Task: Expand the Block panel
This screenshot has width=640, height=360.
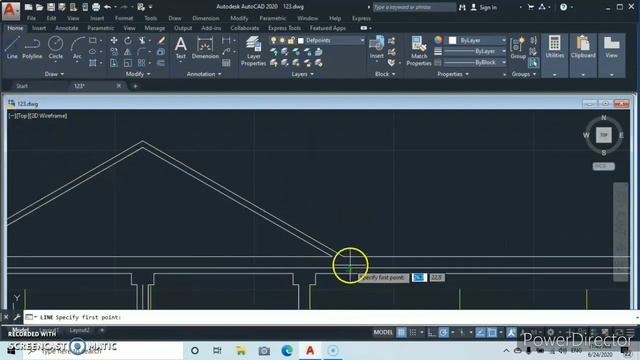Action: pos(385,74)
